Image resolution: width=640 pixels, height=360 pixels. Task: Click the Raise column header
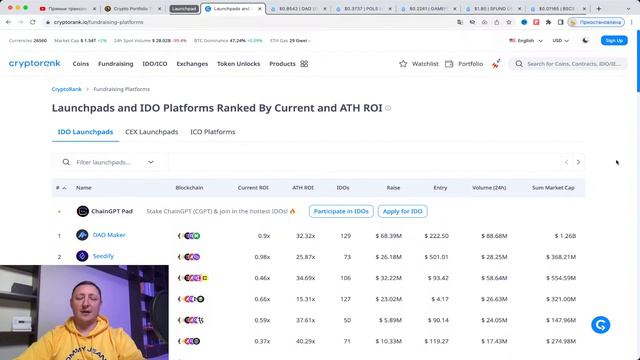(x=393, y=188)
